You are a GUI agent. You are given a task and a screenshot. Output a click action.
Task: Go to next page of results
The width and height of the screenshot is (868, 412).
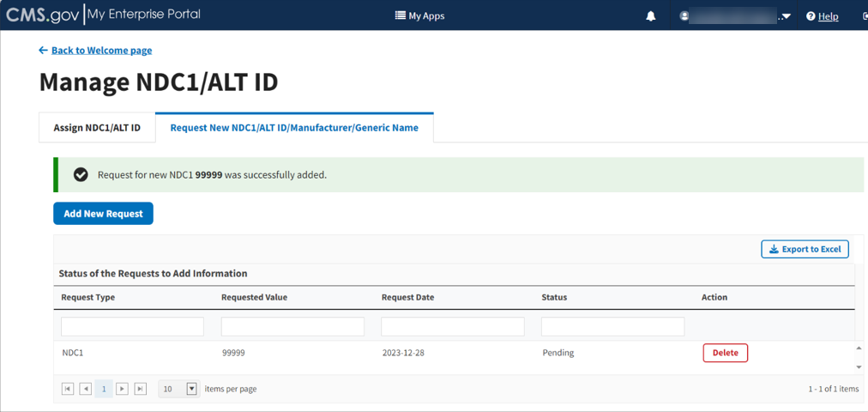122,389
